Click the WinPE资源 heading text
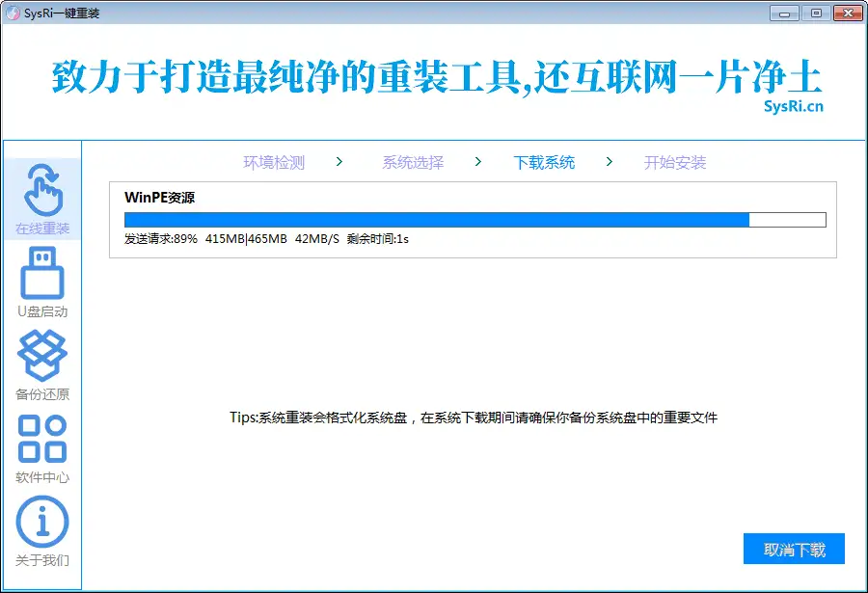 point(159,197)
